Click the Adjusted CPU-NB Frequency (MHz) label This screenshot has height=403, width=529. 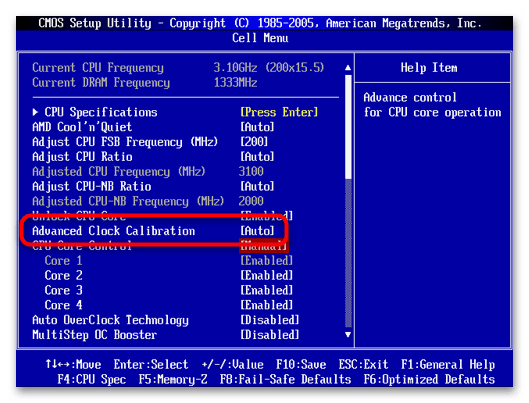pos(128,201)
